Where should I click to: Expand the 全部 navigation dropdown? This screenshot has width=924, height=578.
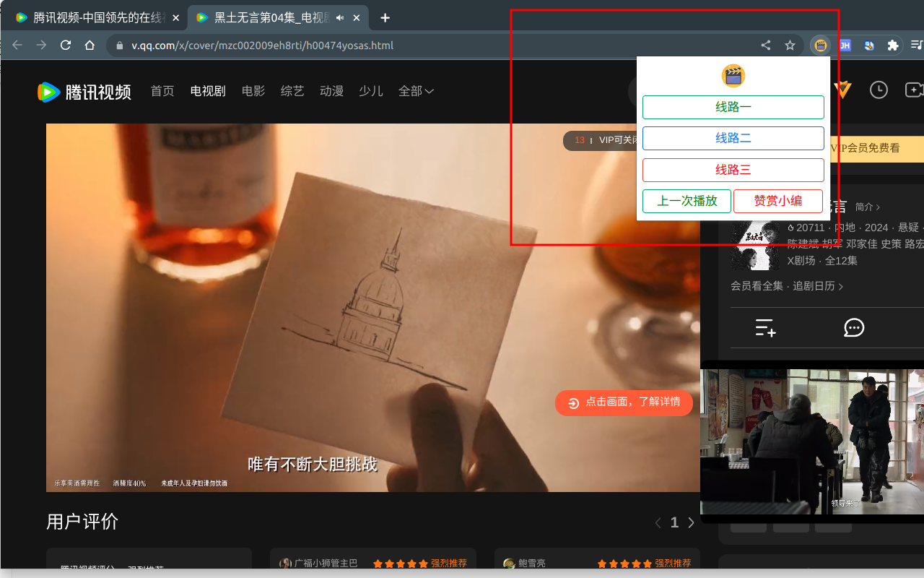[417, 91]
